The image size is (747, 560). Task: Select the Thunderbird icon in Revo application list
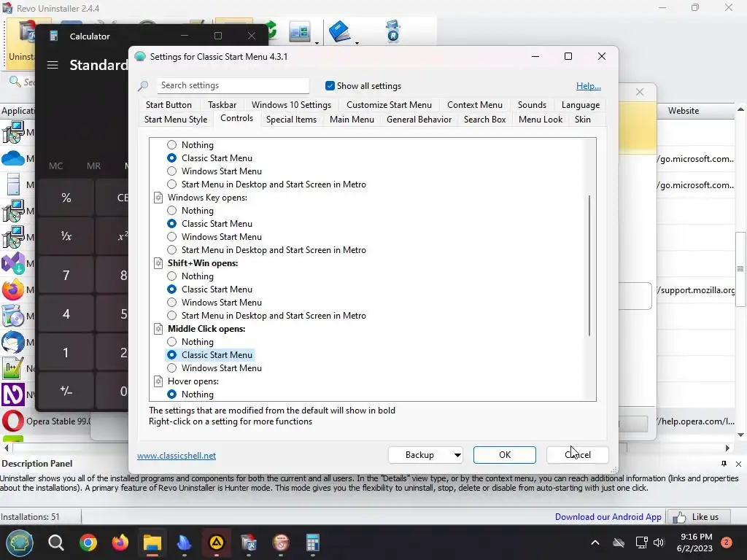pos(13,342)
